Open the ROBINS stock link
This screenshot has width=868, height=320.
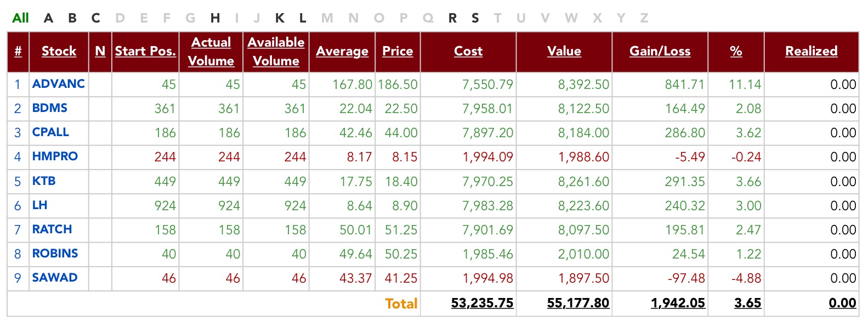(55, 254)
